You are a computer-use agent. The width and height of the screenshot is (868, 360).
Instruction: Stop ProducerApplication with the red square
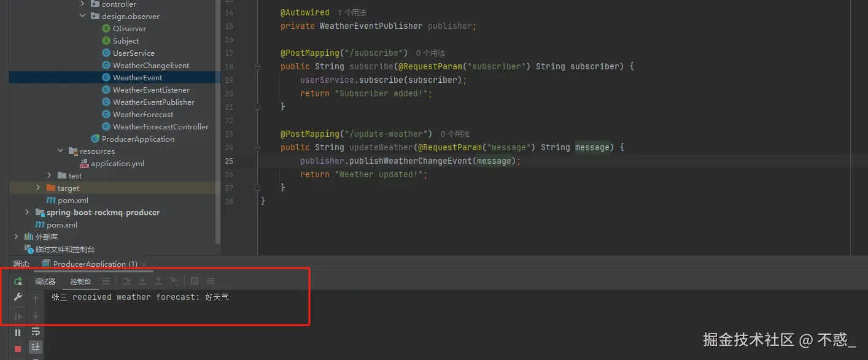[18, 348]
